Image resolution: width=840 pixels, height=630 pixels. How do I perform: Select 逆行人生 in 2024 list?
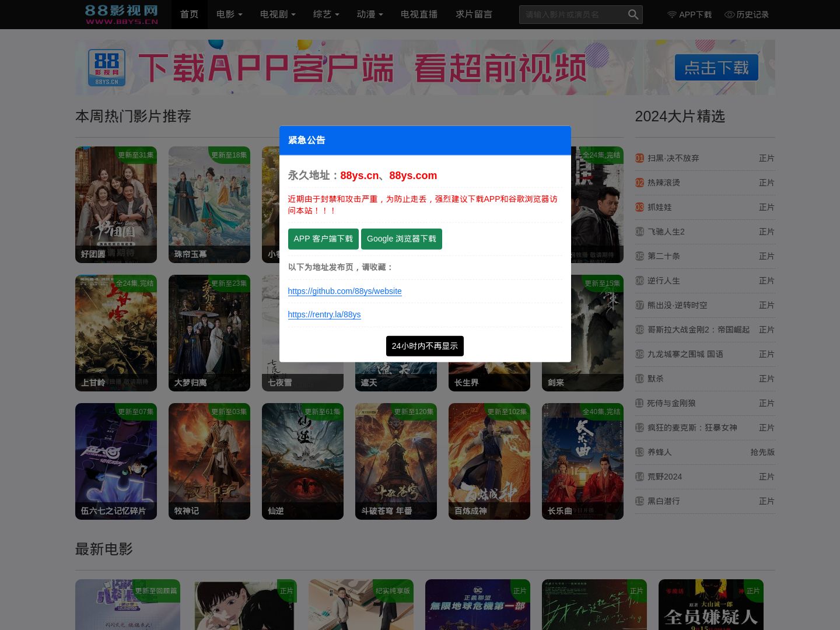pos(664,281)
